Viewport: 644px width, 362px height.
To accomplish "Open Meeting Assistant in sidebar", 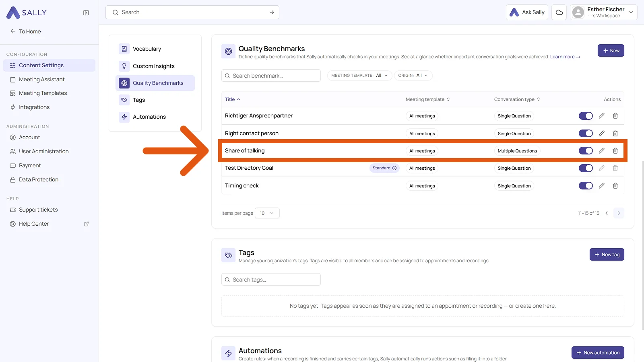I will [49, 80].
